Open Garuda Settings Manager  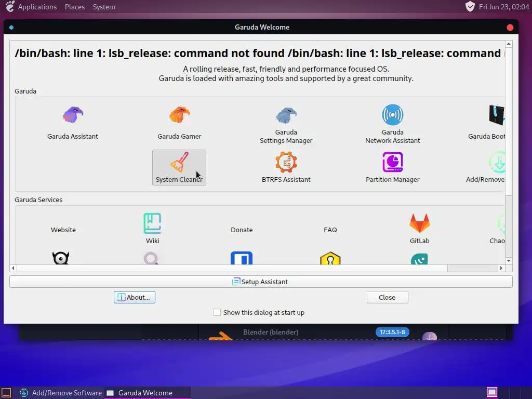coord(286,125)
